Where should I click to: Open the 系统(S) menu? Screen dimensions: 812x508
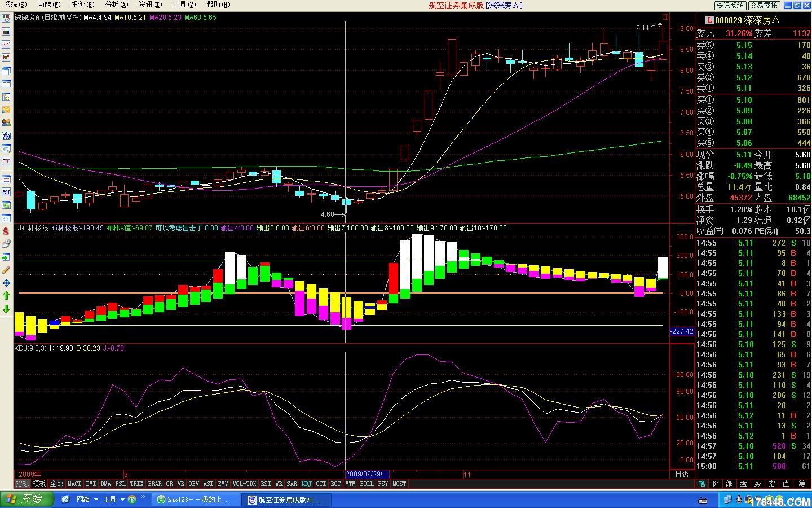(x=15, y=5)
